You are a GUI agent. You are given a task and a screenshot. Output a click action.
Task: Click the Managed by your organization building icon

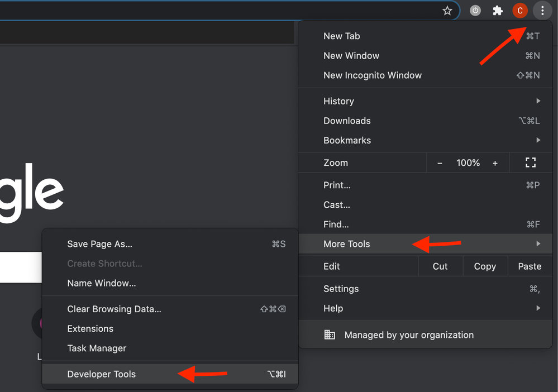pyautogui.click(x=330, y=334)
